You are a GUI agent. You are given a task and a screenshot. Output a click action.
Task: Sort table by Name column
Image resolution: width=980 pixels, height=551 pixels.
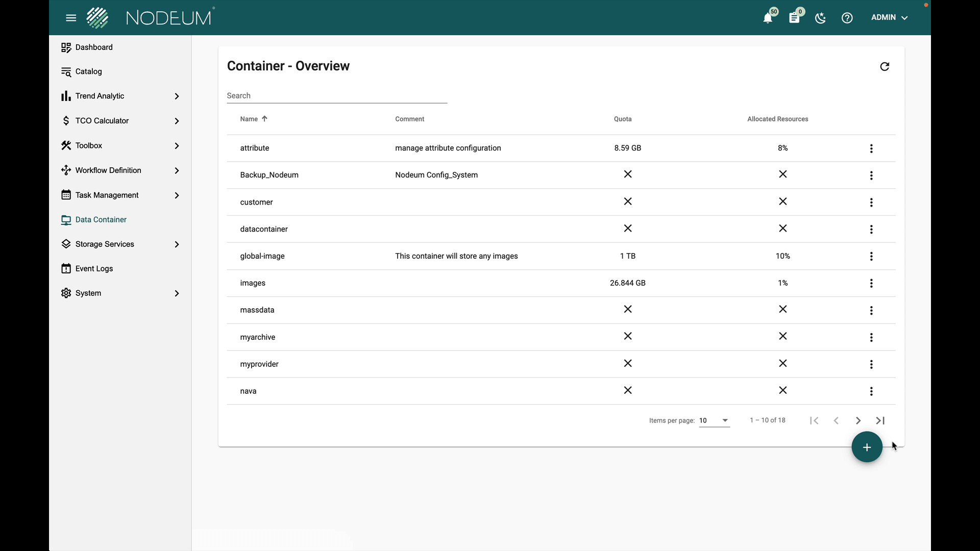254,119
